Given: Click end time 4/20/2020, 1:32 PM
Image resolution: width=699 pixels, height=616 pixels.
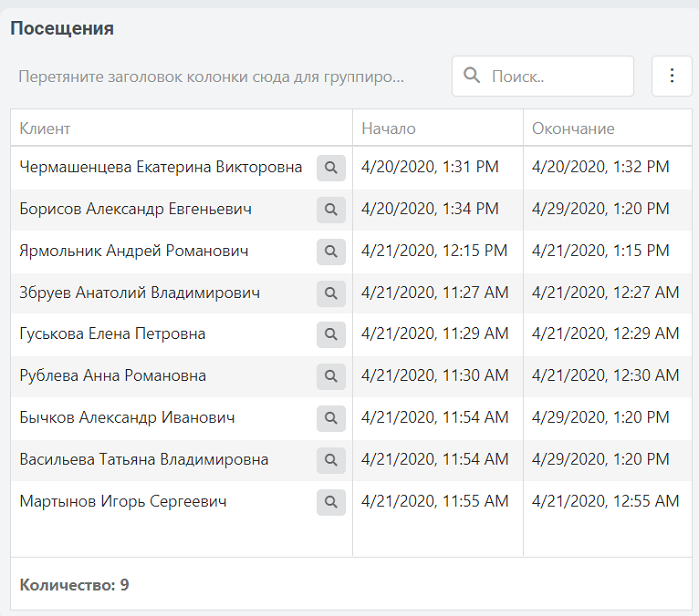Looking at the screenshot, I should (601, 167).
